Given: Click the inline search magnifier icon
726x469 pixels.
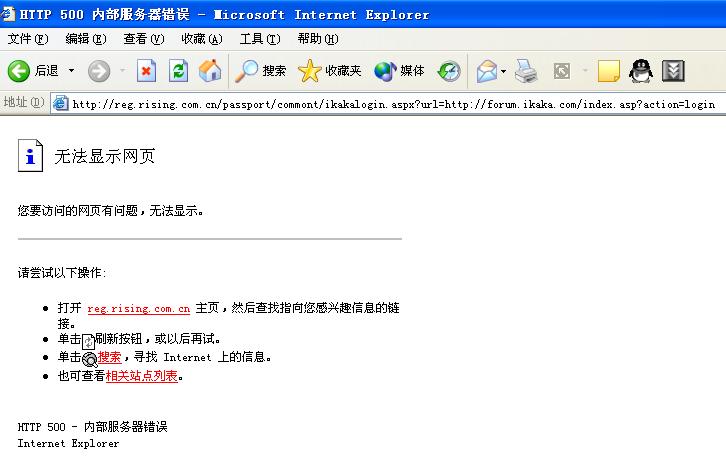Looking at the screenshot, I should pyautogui.click(x=89, y=359).
